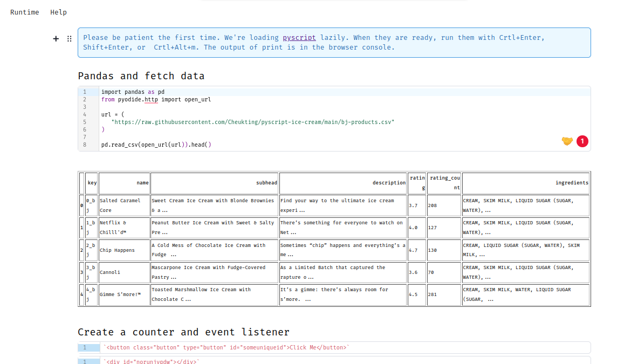This screenshot has width=631, height=364.
Task: Click the 'description' column header
Action: click(343, 183)
